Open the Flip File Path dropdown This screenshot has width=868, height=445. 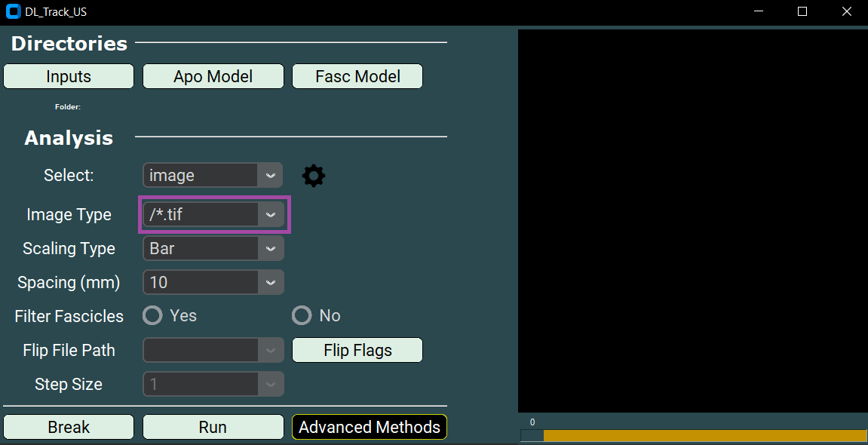pos(213,350)
